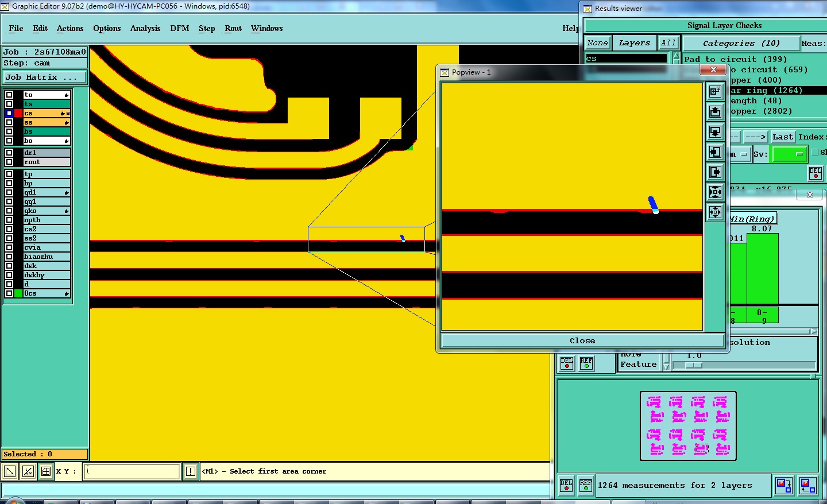Click second snap mode icon beside coordinates

tap(28, 471)
